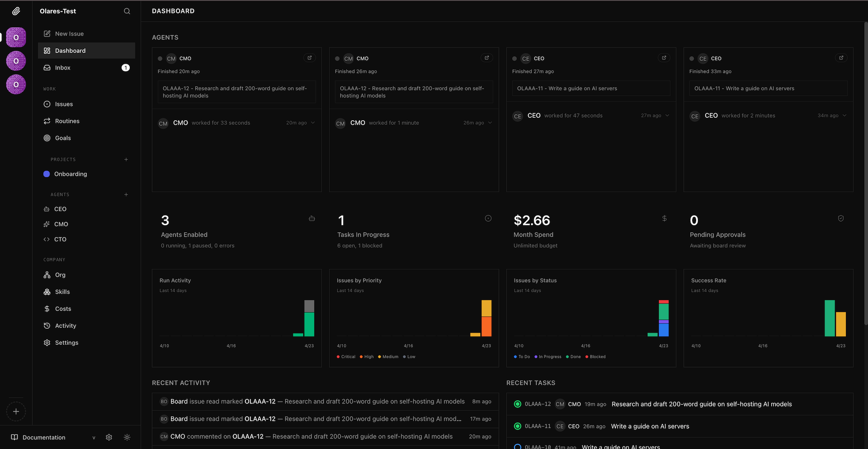Viewport: 868px width, 449px height.
Task: Collapse the Documentation chevron at the bottom
Action: (x=93, y=437)
